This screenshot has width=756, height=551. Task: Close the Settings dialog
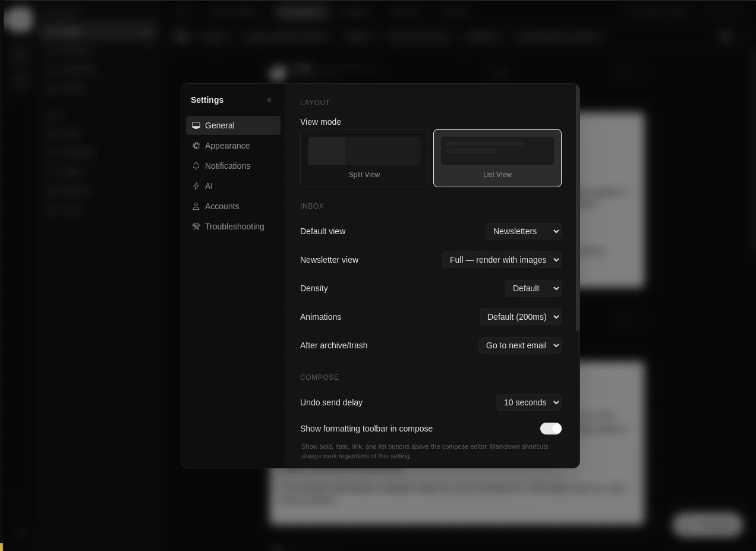(x=269, y=100)
